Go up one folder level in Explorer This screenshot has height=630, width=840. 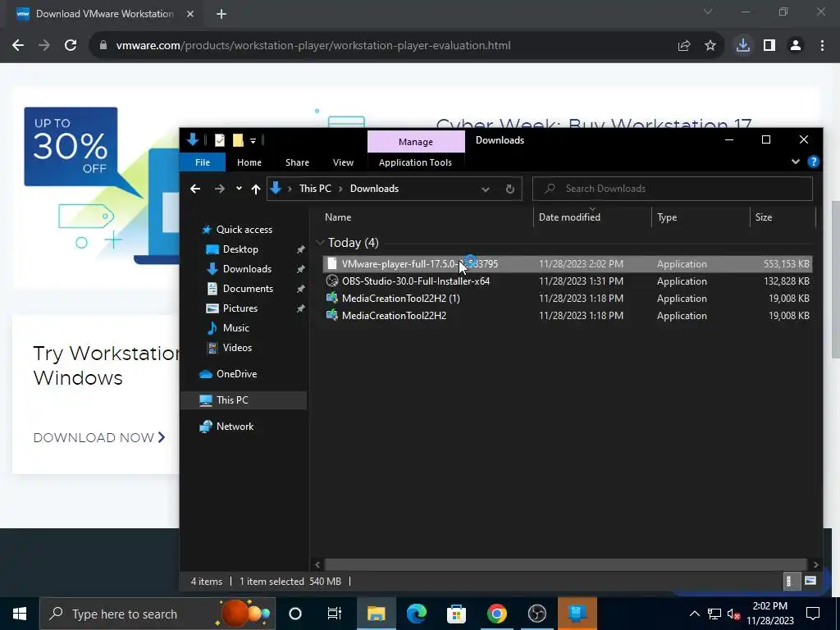pos(256,189)
